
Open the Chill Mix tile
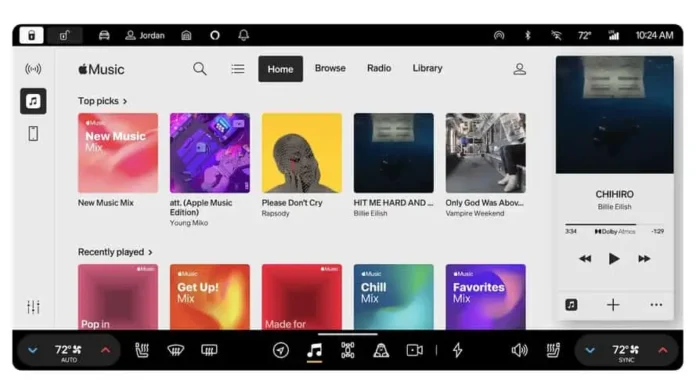tap(394, 297)
